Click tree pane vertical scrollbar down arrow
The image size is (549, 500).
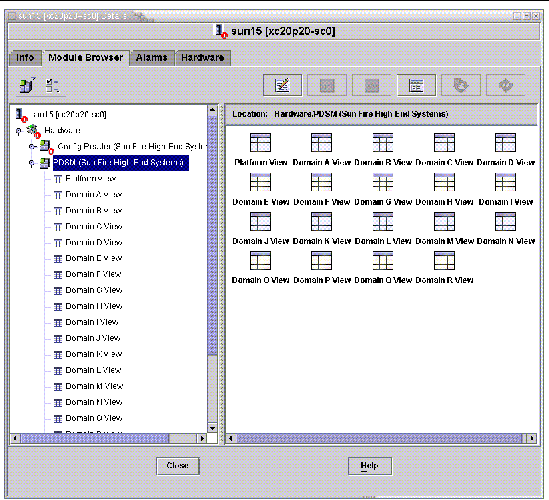212,428
